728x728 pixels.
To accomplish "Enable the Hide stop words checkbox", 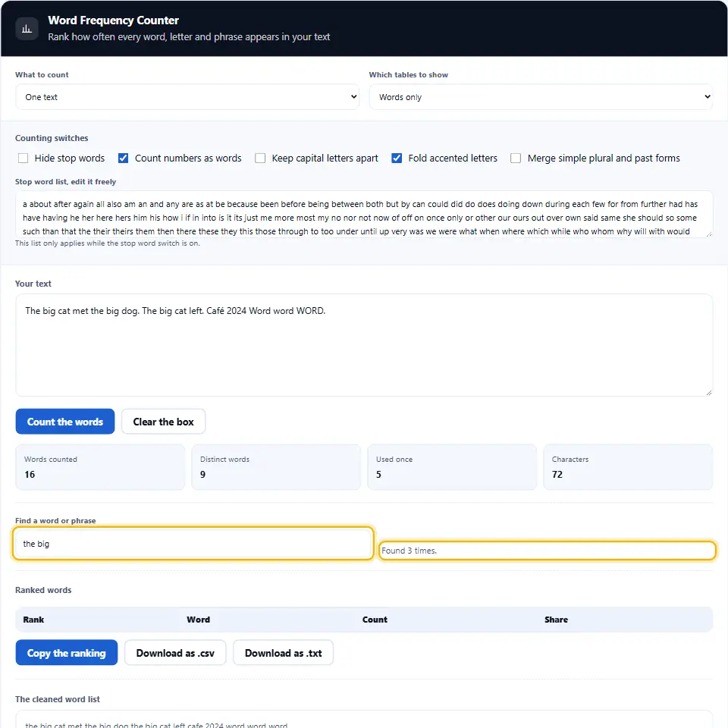I will click(x=23, y=158).
